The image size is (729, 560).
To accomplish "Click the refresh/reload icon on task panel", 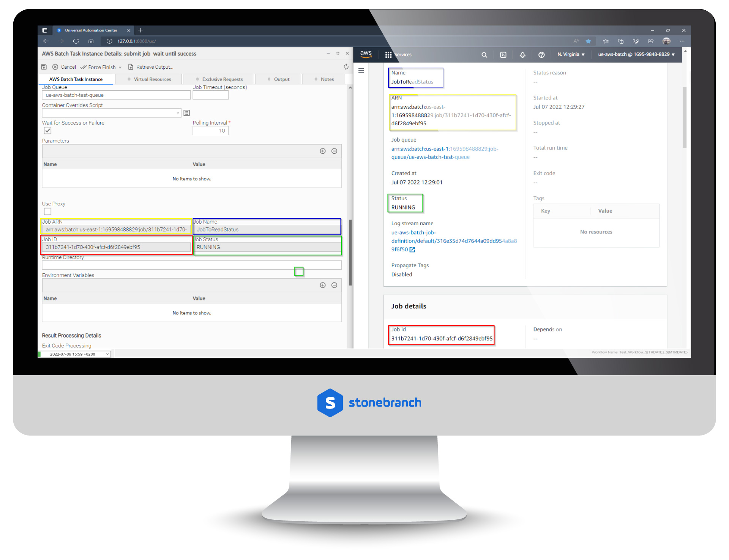I will 346,66.
